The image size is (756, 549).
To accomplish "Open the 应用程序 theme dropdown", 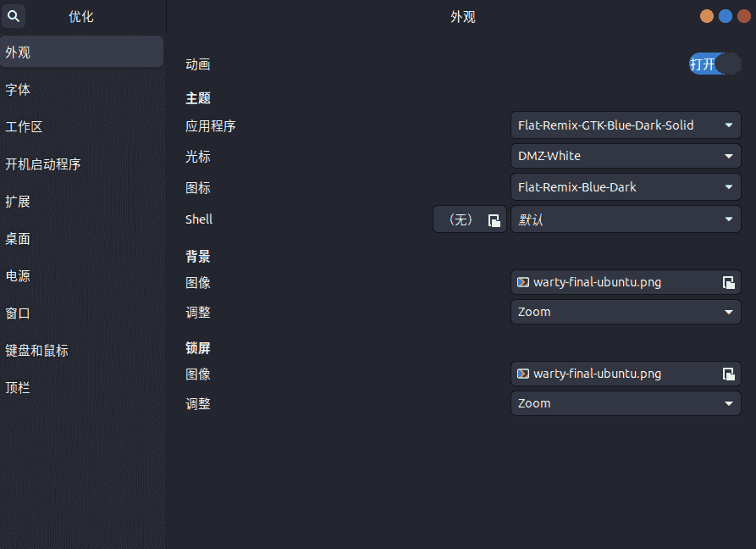I will [x=626, y=125].
